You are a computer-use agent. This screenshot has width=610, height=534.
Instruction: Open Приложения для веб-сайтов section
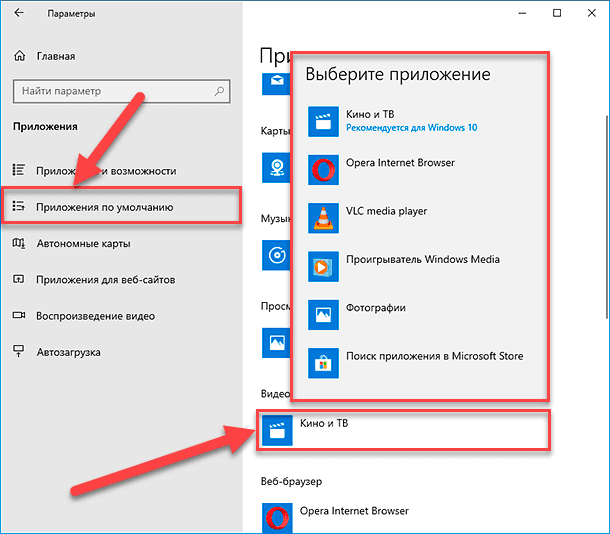click(121, 280)
